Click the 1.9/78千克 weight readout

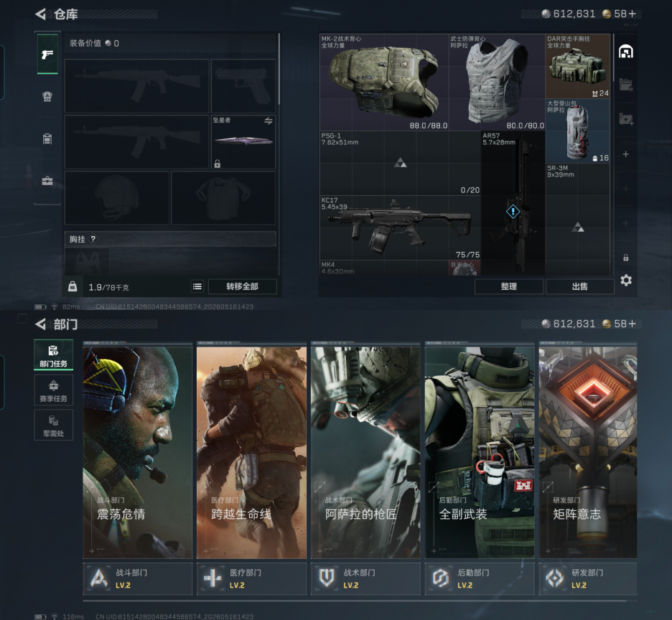point(108,287)
